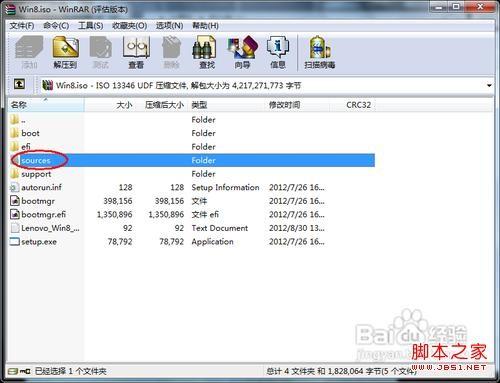Select the bootmgr.efi file entry
Screen dimensions: 500x383
coord(43,214)
